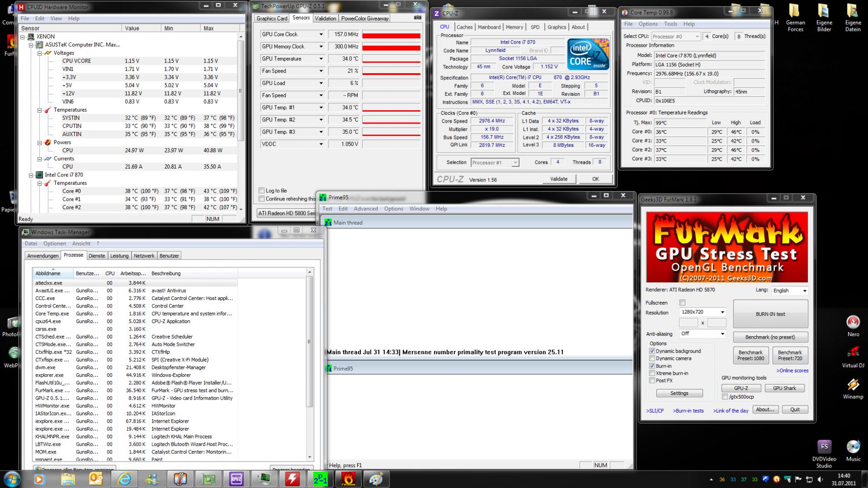Switch to HWMonitor lightning taskbar icon

point(292,479)
